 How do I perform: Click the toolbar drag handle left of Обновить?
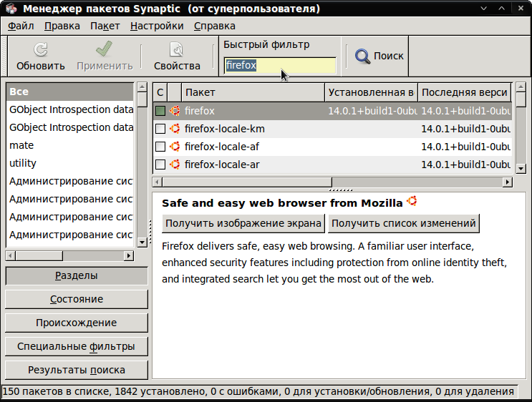click(4, 57)
